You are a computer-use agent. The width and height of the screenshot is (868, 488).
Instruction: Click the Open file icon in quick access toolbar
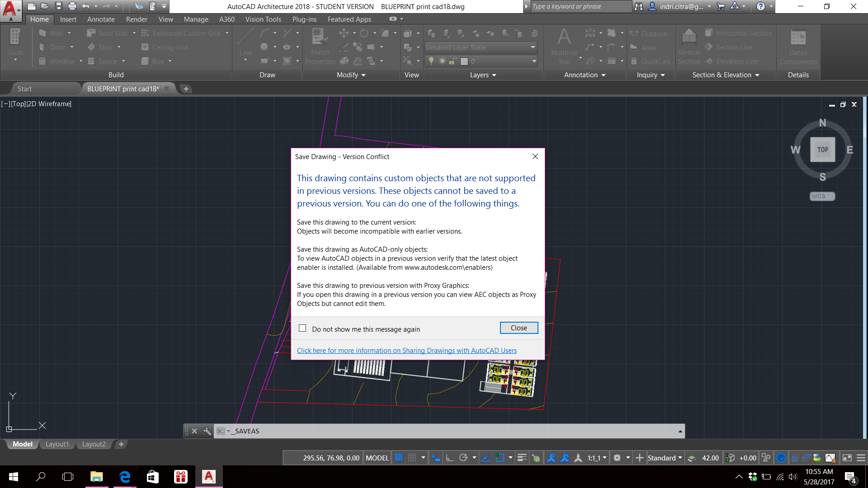pyautogui.click(x=45, y=6)
